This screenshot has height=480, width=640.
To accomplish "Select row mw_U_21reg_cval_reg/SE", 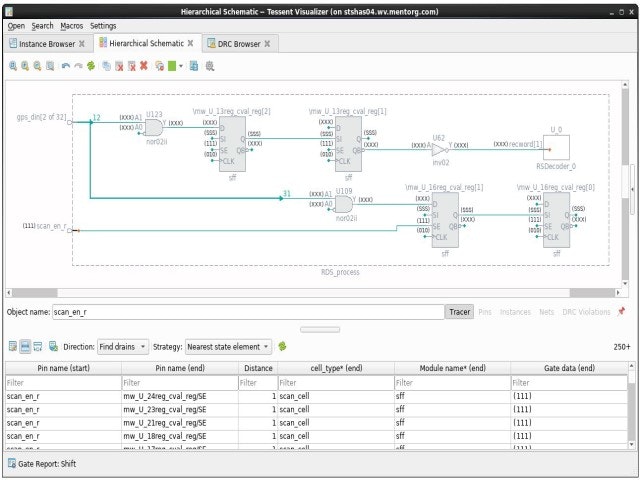I will pyautogui.click(x=316, y=423).
